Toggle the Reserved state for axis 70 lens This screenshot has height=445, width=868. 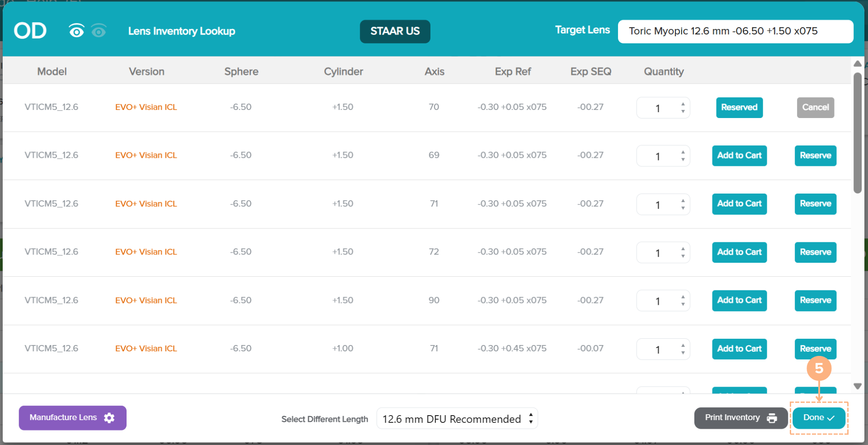pos(739,108)
